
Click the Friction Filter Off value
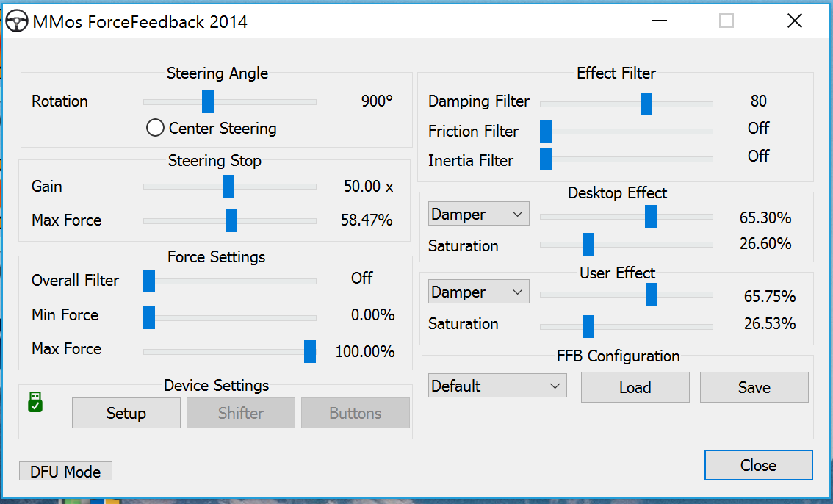coord(759,128)
